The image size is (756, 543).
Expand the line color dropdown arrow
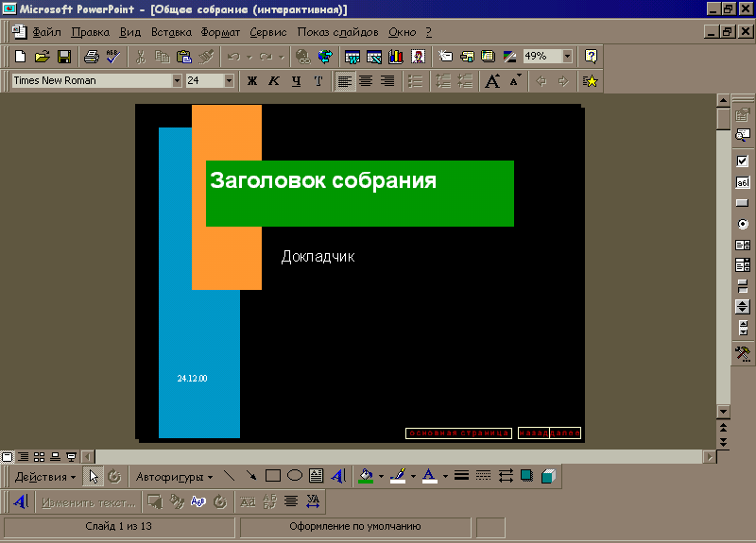pyautogui.click(x=413, y=477)
